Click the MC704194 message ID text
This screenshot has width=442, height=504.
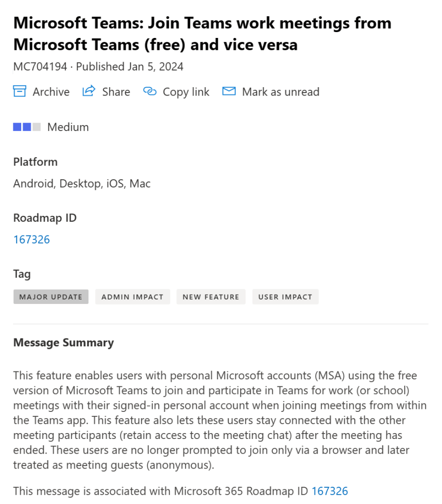point(40,67)
